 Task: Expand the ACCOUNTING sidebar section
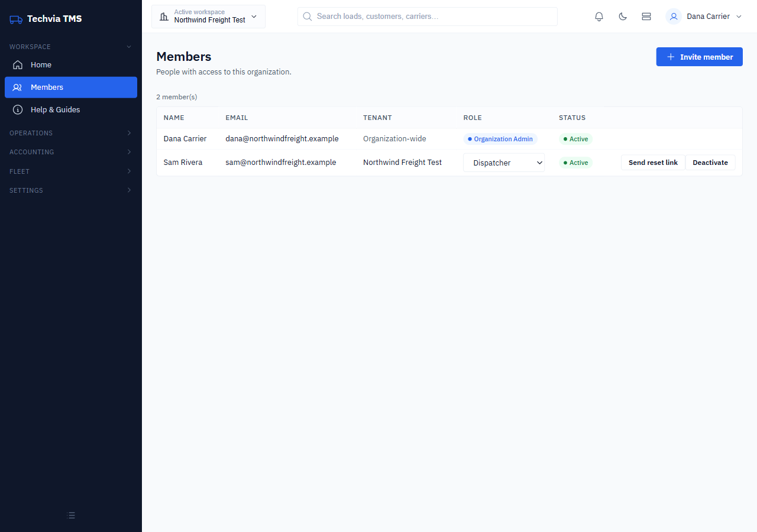(x=71, y=152)
